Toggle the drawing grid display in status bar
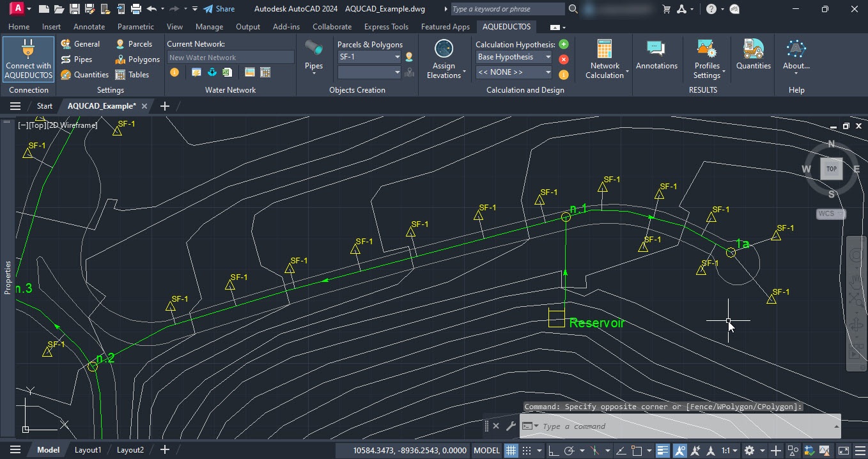Screen dimensions: 868x459 point(511,450)
